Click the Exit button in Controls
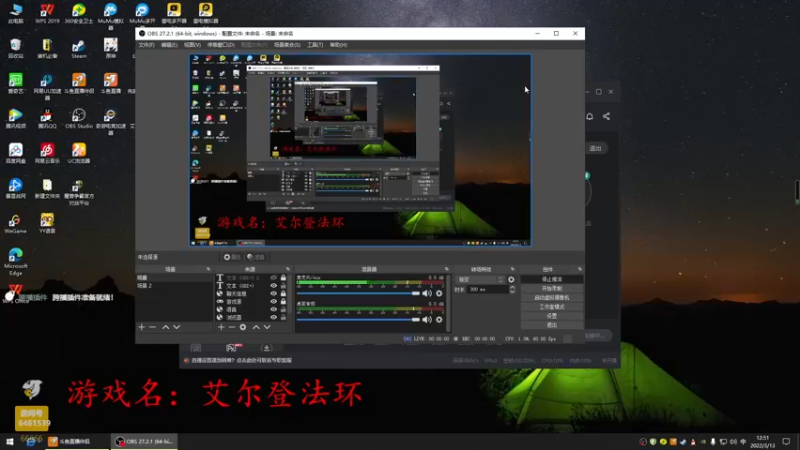 tap(552, 325)
